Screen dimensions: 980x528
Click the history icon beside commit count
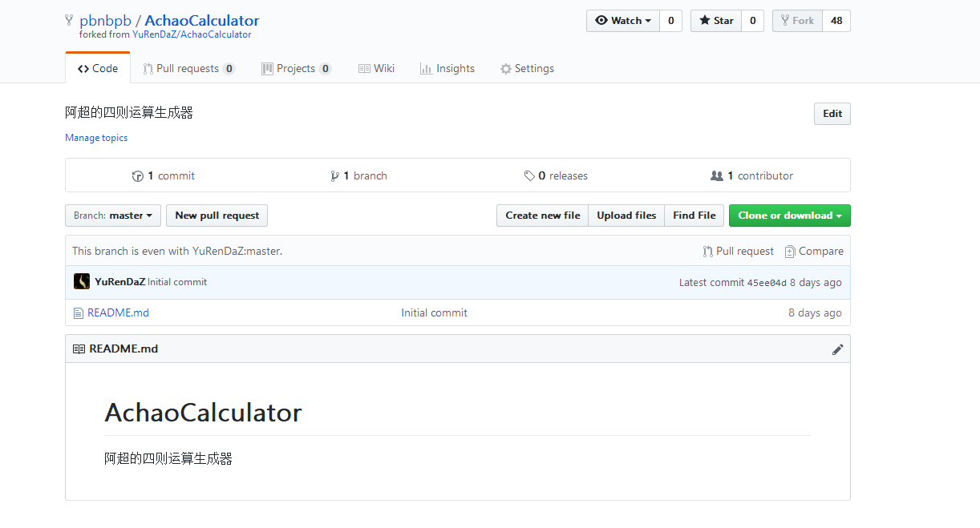138,175
